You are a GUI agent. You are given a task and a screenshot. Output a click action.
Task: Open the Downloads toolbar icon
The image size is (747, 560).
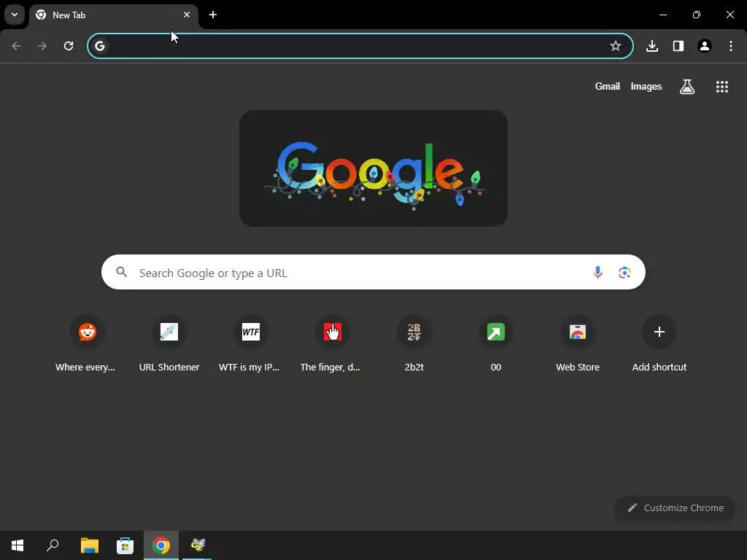coord(652,46)
